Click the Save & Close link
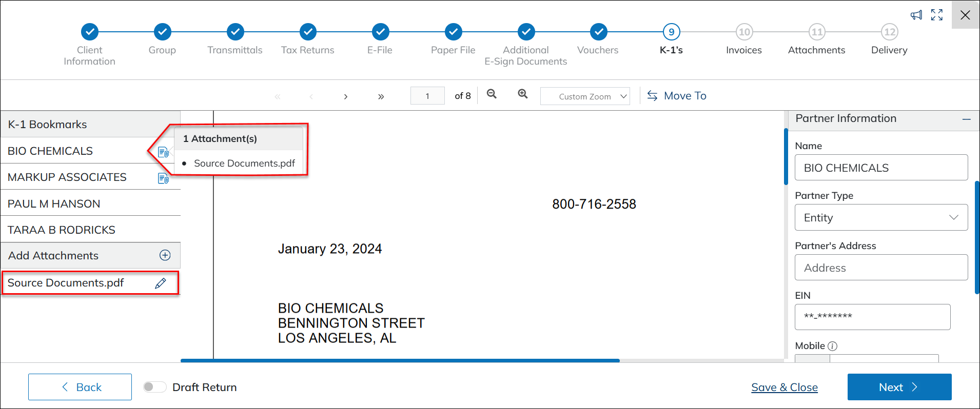 pos(784,387)
